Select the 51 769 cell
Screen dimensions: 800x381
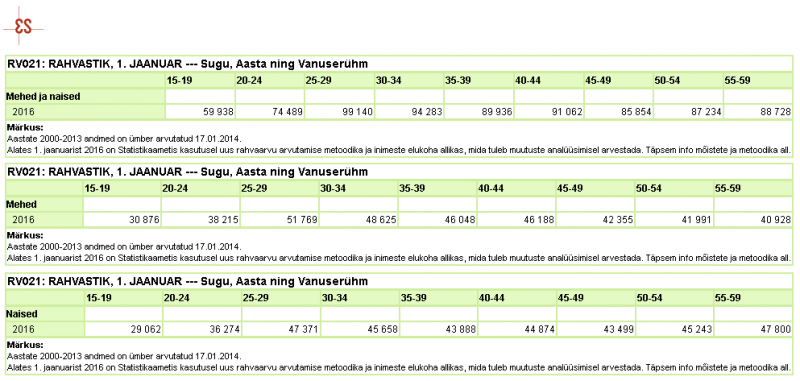pos(303,220)
